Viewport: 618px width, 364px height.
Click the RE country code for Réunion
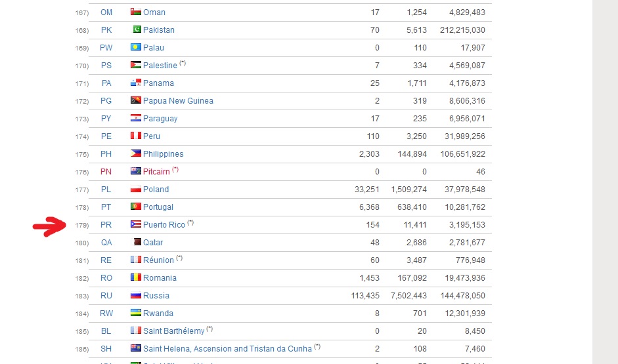pyautogui.click(x=106, y=260)
